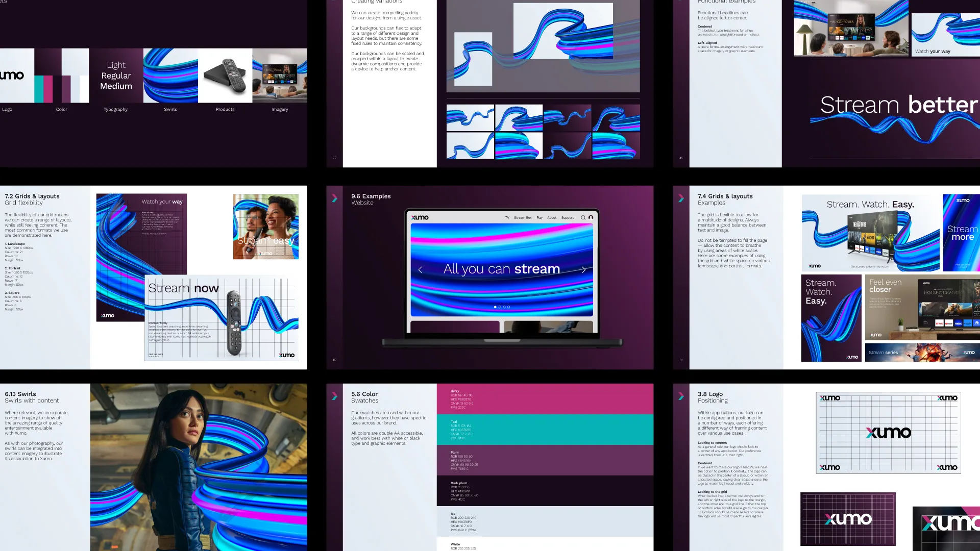
Task: Open the Stream. Watch. Easy. landscape banner
Action: click(871, 233)
